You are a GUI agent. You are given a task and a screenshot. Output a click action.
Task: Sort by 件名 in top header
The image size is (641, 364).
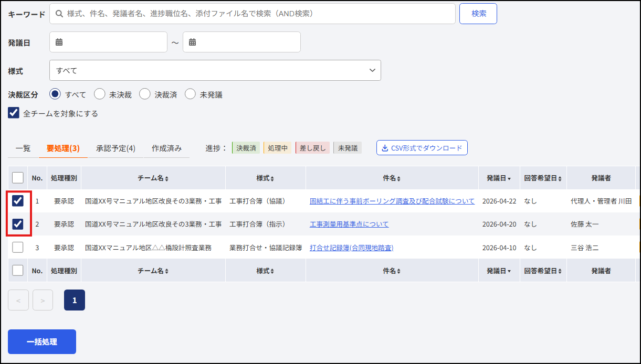pyautogui.click(x=392, y=178)
